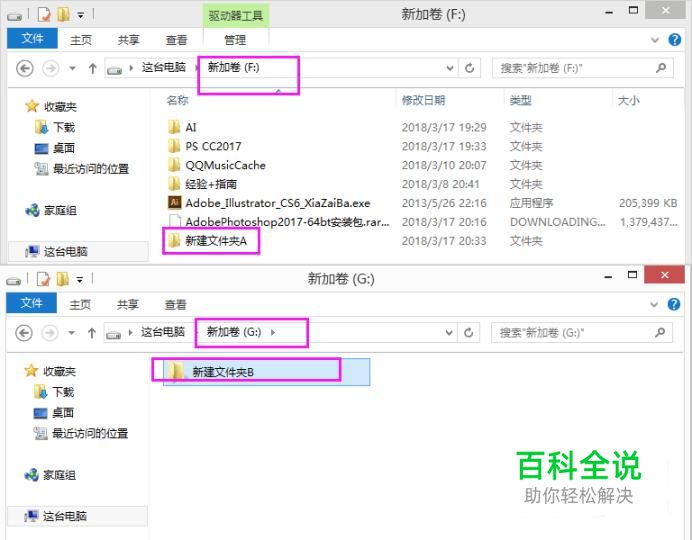
Task: Open 最近访问的位置 in F: window sidebar
Action: pos(82,169)
